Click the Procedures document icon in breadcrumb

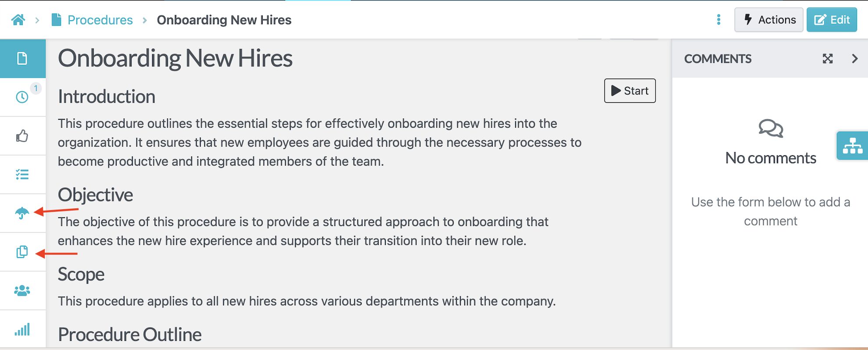(x=56, y=20)
